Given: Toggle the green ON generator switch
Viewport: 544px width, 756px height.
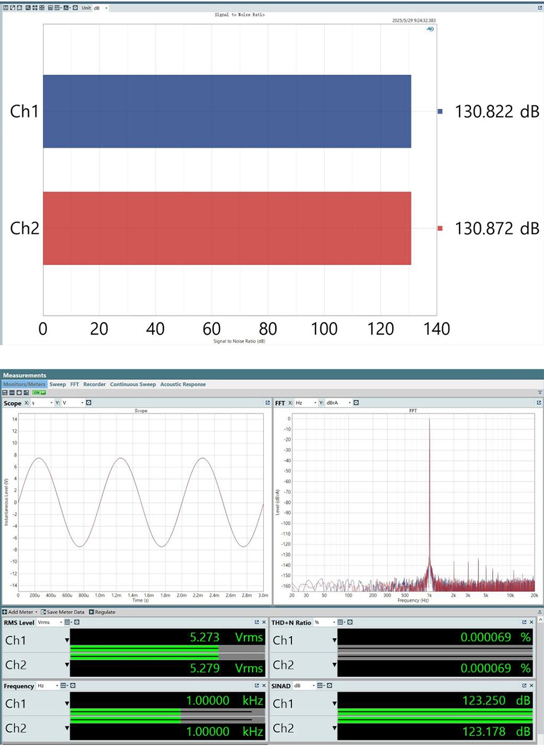Looking at the screenshot, I should (x=39, y=392).
